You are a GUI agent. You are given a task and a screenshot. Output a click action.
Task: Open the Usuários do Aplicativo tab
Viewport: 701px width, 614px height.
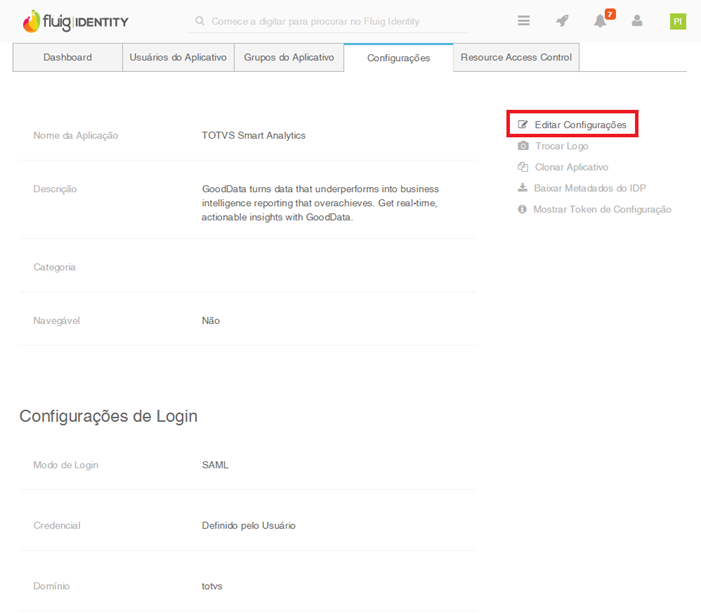[178, 57]
